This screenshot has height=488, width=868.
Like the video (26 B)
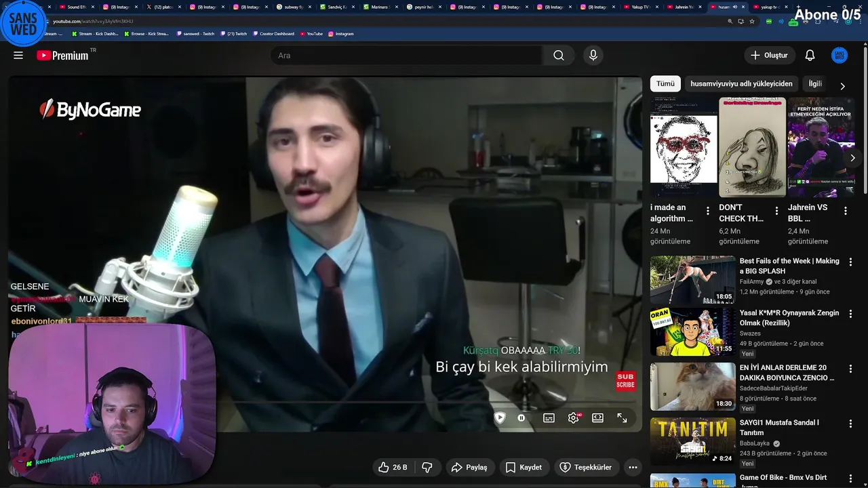pos(393,468)
